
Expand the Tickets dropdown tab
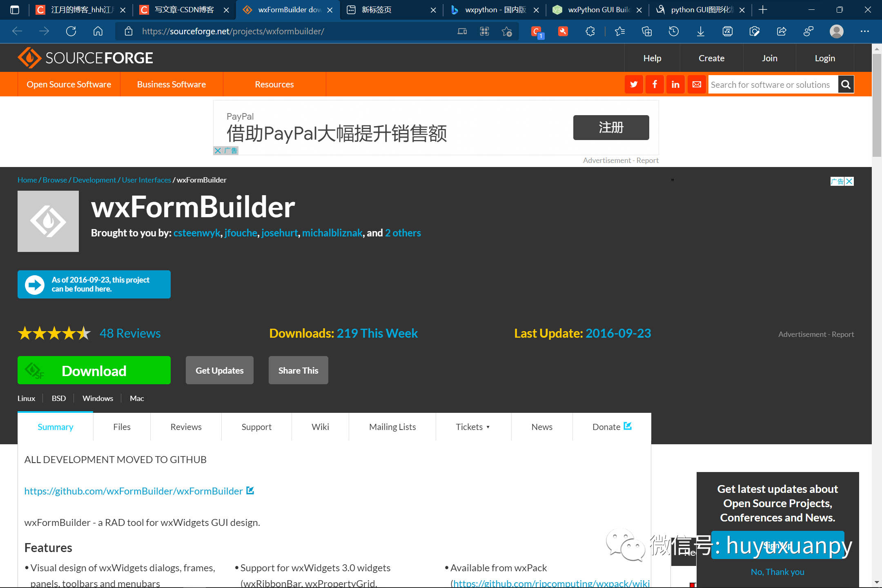click(x=473, y=427)
